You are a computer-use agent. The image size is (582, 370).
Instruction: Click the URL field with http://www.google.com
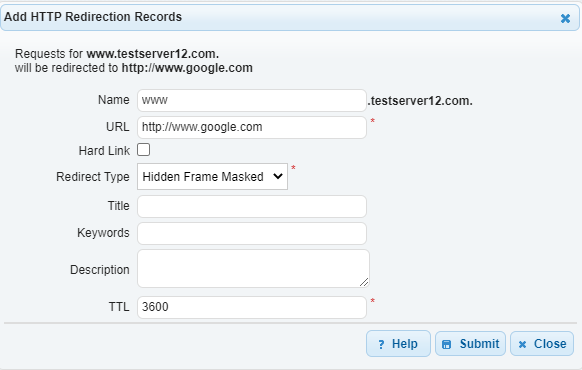[x=252, y=127]
